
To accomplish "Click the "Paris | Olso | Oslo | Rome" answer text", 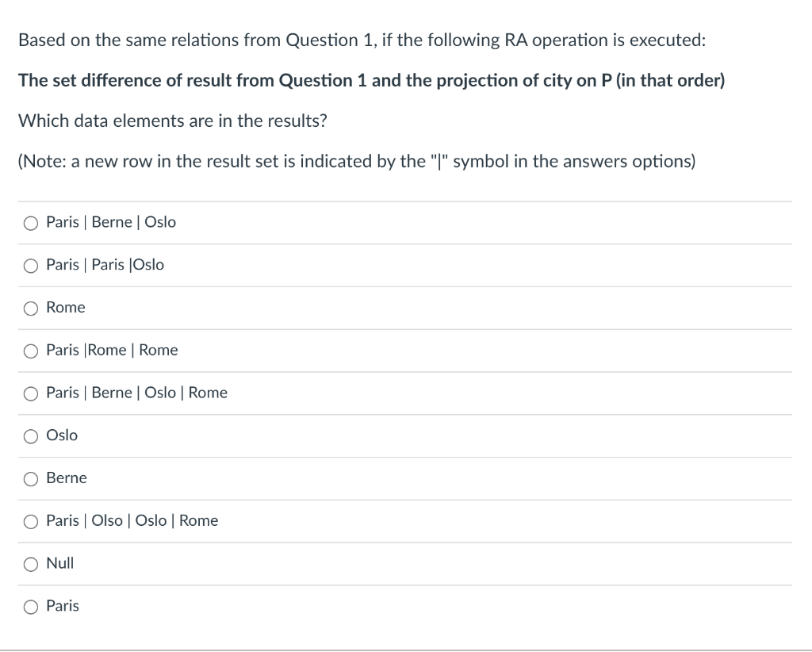I will pos(132,521).
